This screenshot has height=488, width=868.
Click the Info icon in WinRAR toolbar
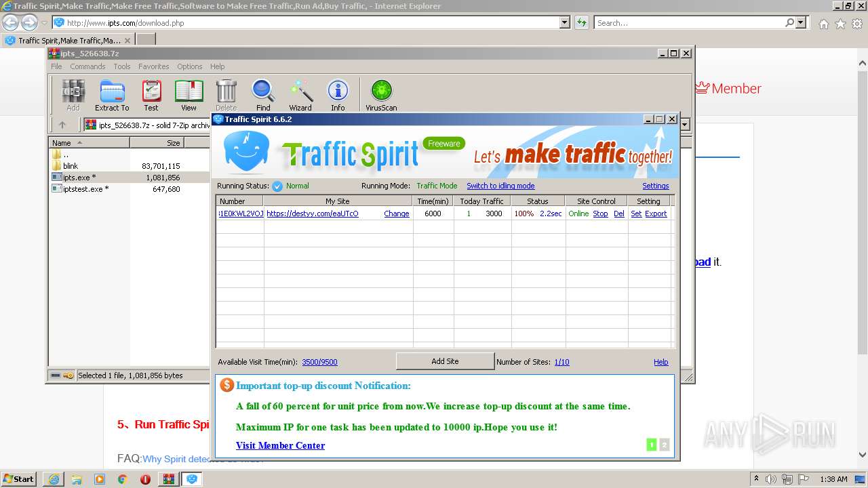click(338, 95)
